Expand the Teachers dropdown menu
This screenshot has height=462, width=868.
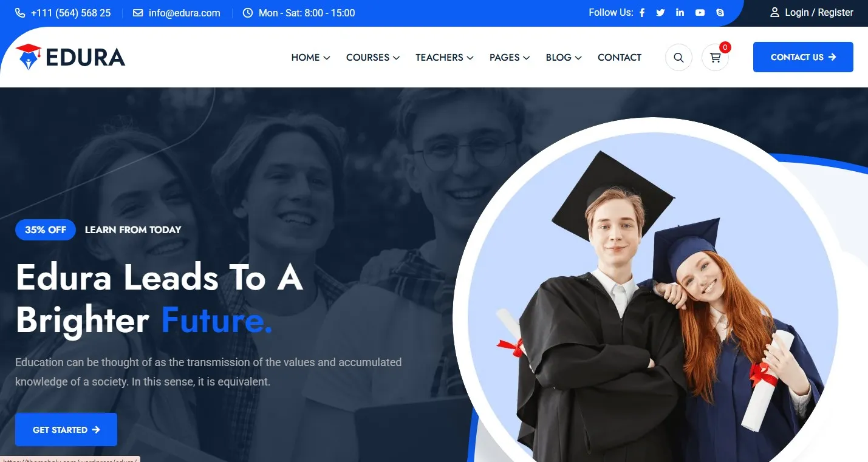click(x=445, y=57)
